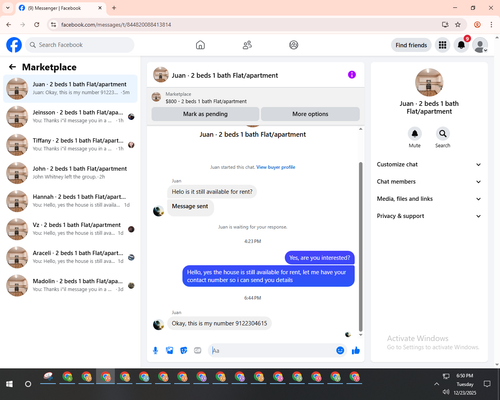This screenshot has height=400, width=500.
Task: Open a new browser tab
Action: point(114,8)
